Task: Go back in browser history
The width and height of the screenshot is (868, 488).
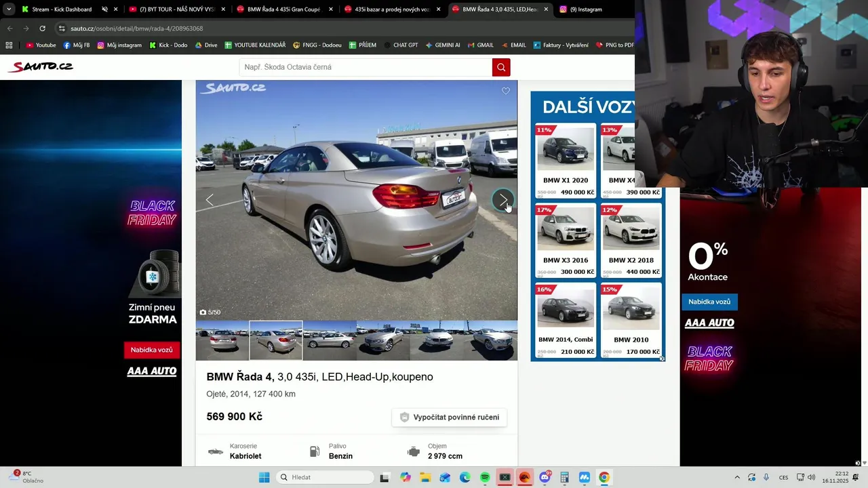Action: point(9,28)
